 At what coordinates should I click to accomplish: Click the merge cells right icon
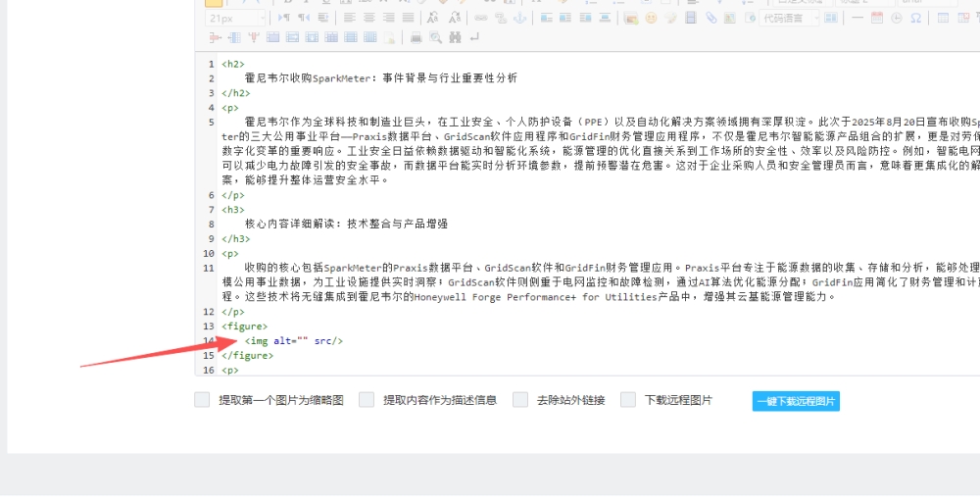click(x=292, y=37)
